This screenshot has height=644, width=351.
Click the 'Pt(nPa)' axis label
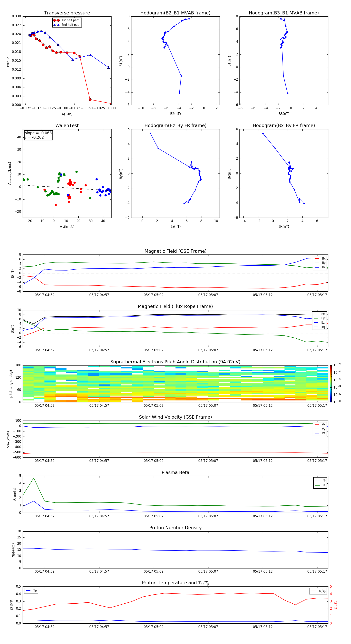[x=8, y=61]
